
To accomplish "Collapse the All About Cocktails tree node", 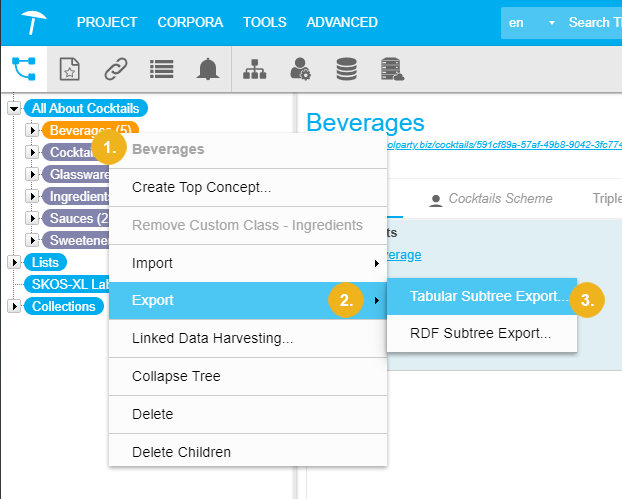I will point(14,108).
